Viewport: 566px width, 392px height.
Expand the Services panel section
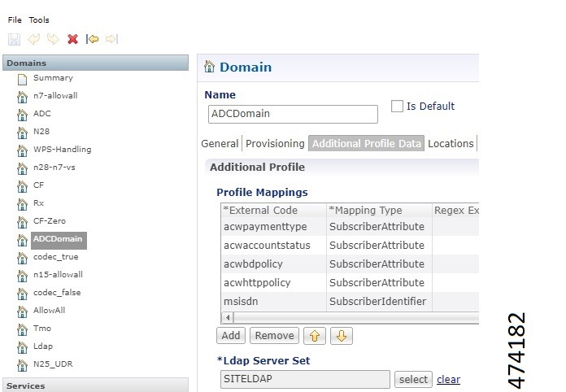pos(96,385)
